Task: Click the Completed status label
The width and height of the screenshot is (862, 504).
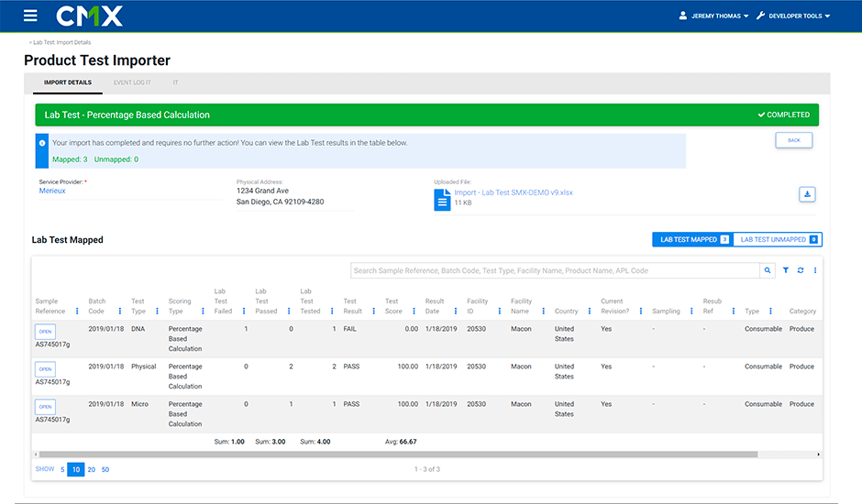Action: pyautogui.click(x=783, y=115)
